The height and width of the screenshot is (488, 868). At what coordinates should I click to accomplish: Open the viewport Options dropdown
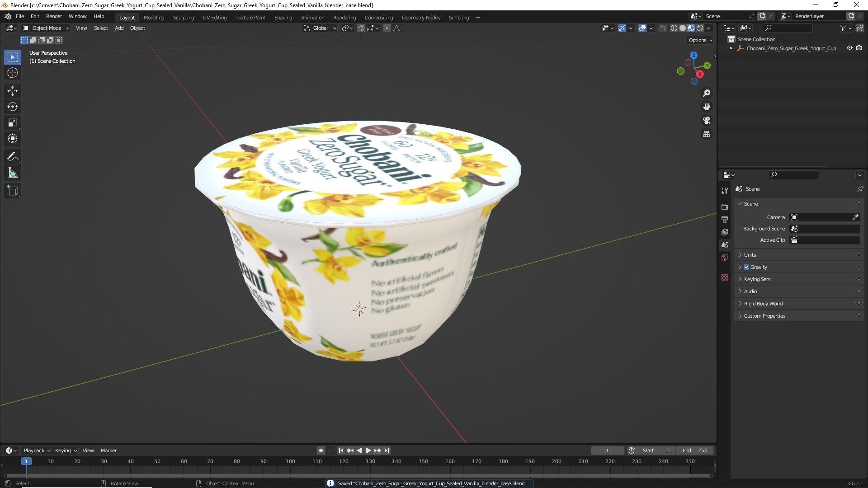click(700, 40)
